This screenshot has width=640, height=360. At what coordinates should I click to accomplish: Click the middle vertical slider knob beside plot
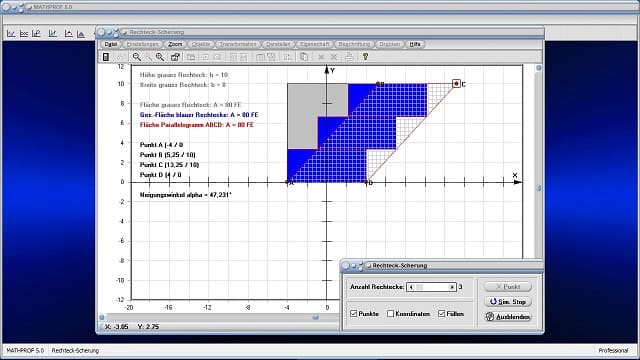coord(538,188)
